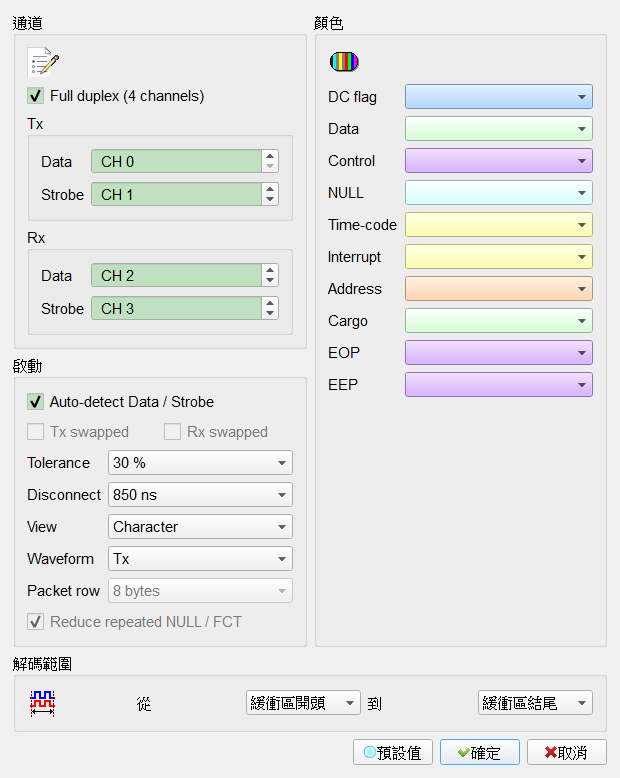Open the Packet row 8 bytes dropdown
This screenshot has width=620, height=778.
pos(200,590)
